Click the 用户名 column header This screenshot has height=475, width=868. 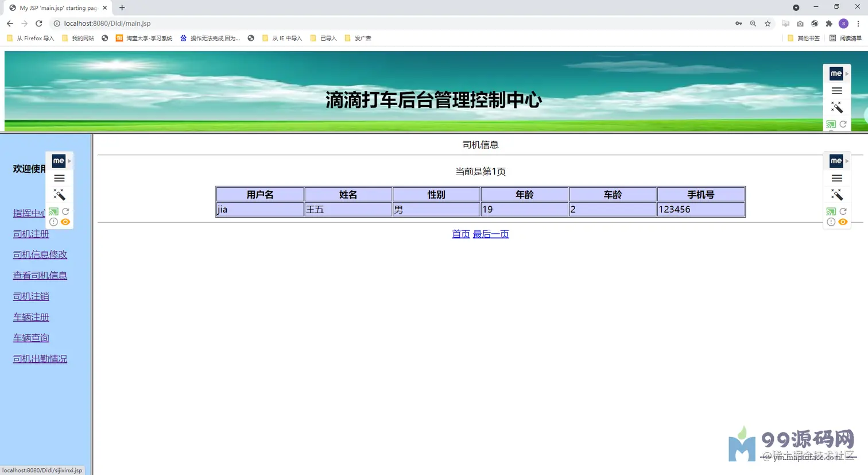tap(260, 195)
